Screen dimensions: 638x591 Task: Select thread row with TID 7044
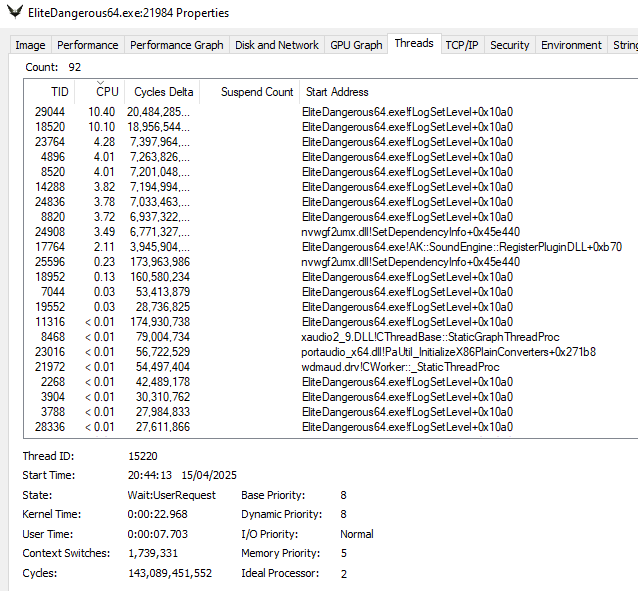tap(330, 292)
